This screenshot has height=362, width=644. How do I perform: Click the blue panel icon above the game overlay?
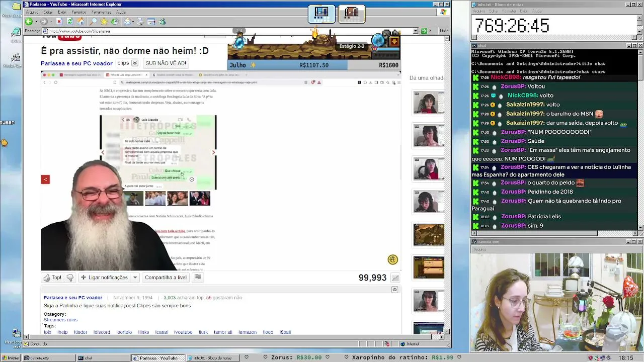coord(321,13)
